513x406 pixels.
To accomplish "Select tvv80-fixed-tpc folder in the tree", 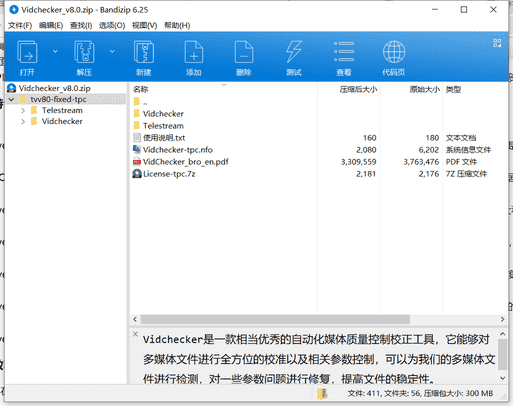I will (58, 99).
